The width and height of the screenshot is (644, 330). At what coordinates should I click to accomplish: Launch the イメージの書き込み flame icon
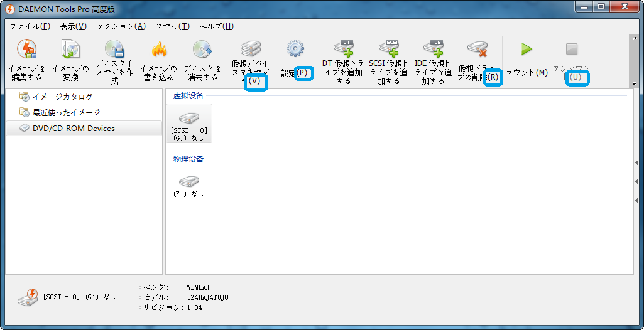158,50
